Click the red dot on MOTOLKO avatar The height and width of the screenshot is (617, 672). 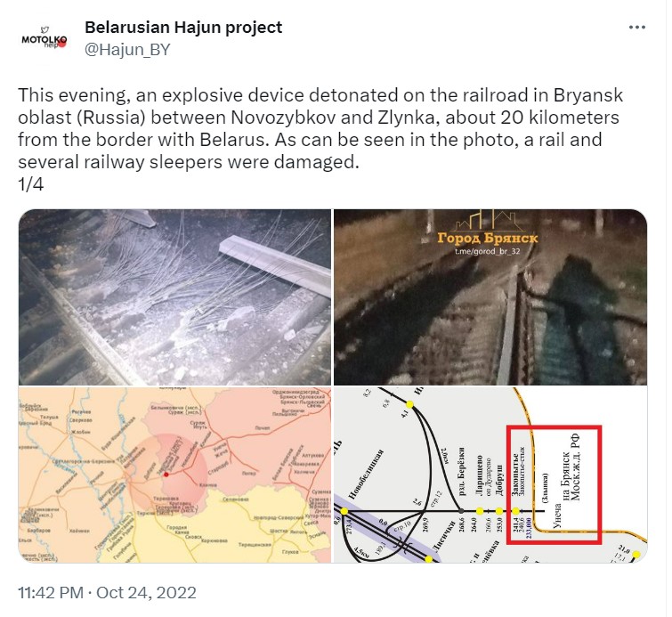[61, 43]
